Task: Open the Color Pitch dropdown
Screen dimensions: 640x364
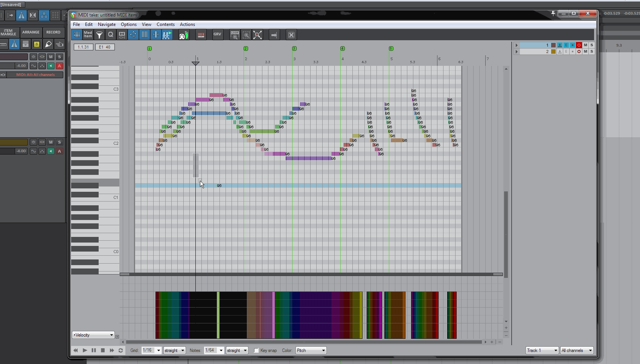Action: [x=311, y=350]
